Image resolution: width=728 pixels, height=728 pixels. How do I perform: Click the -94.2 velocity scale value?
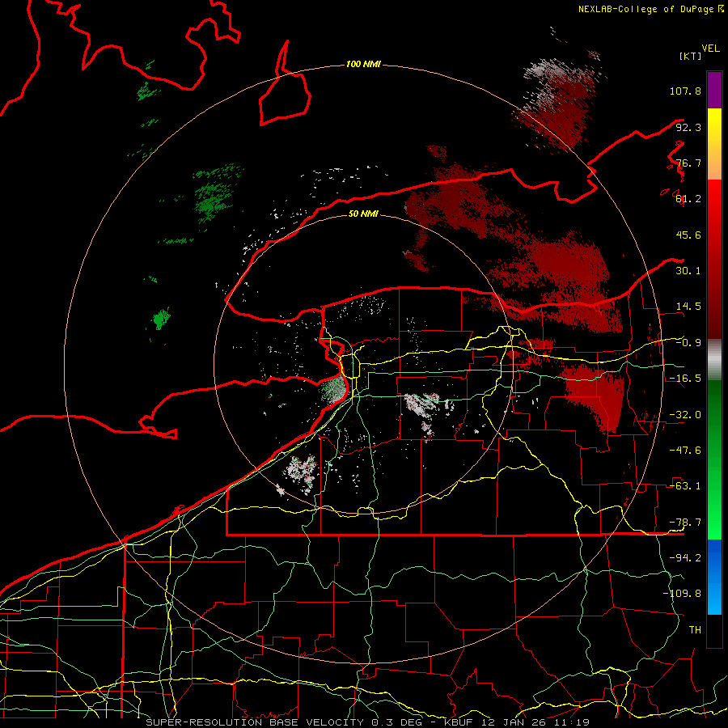point(685,558)
